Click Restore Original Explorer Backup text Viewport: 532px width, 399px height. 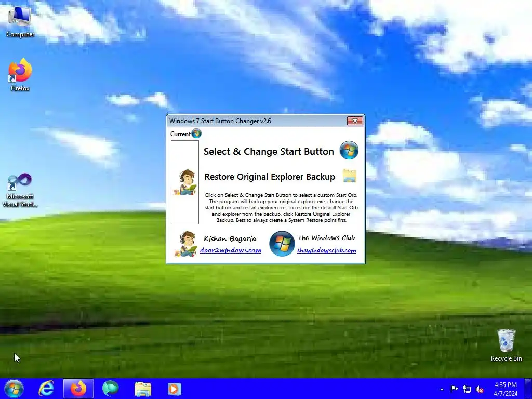point(270,177)
